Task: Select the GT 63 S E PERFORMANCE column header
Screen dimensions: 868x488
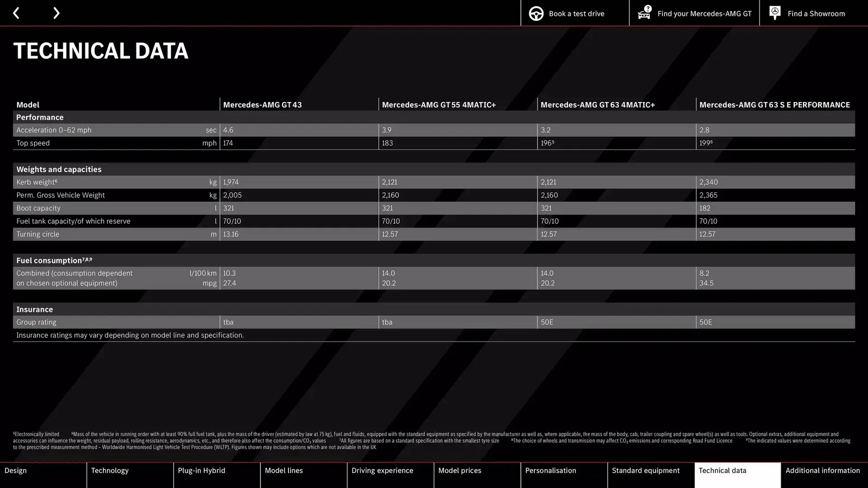Action: coord(774,104)
